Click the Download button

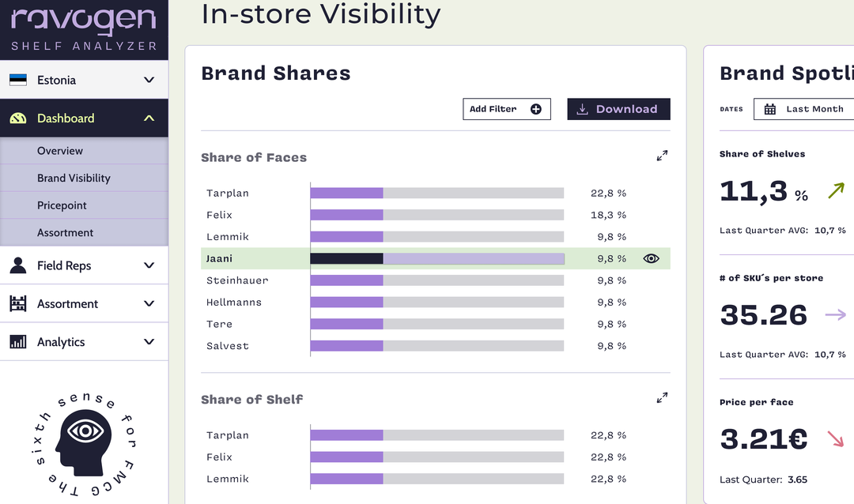coord(618,110)
